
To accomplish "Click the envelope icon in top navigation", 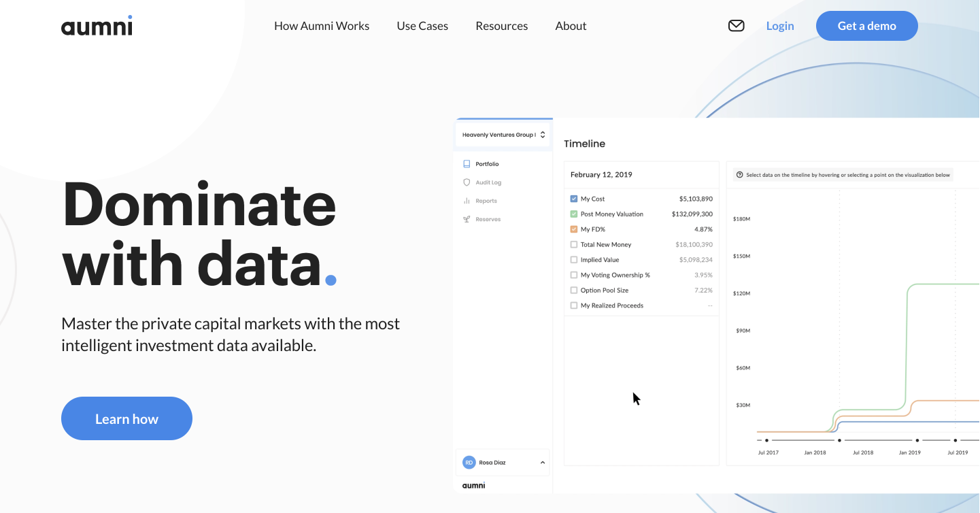I will [736, 25].
